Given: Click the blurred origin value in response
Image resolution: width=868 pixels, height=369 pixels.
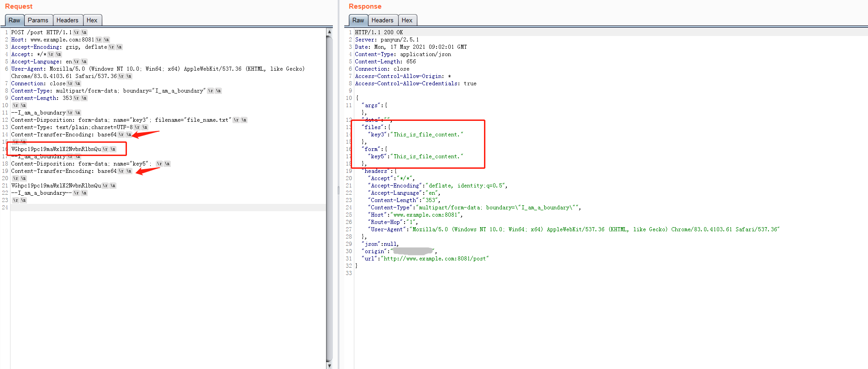Looking at the screenshot, I should coord(413,251).
